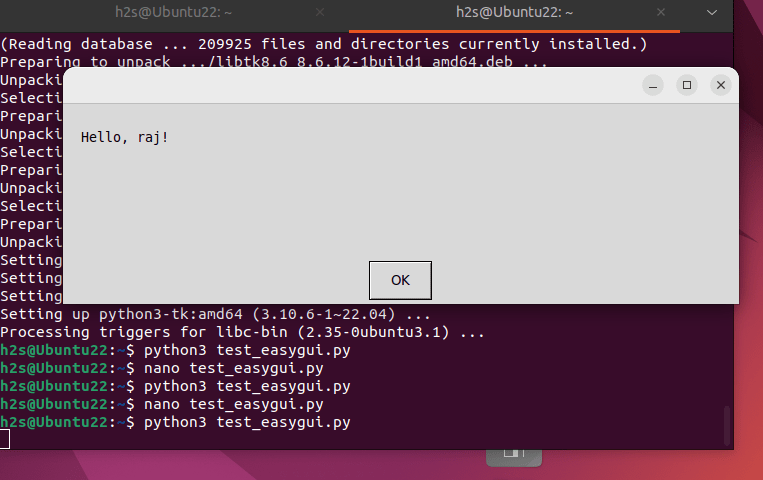
Task: Minimize the Hello, raj! dialog window
Action: [653, 85]
